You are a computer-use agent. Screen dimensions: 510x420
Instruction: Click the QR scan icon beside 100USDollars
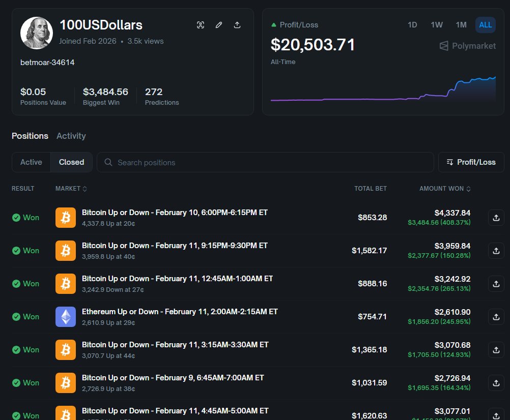click(x=201, y=25)
